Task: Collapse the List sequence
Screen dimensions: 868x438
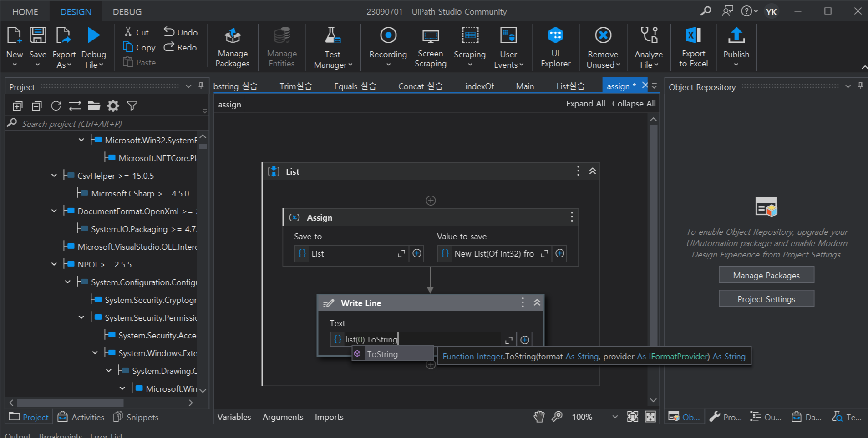Action: pos(593,171)
